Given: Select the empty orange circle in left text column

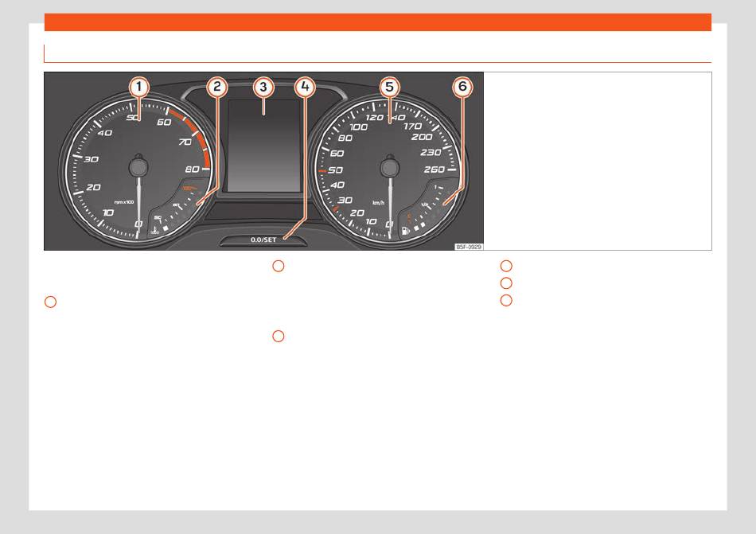Looking at the screenshot, I should coord(50,302).
